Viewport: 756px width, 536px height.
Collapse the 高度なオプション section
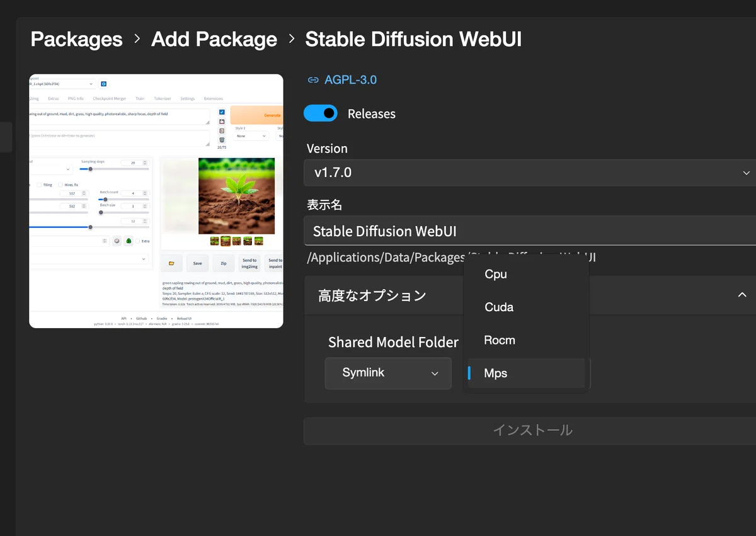tap(530, 295)
